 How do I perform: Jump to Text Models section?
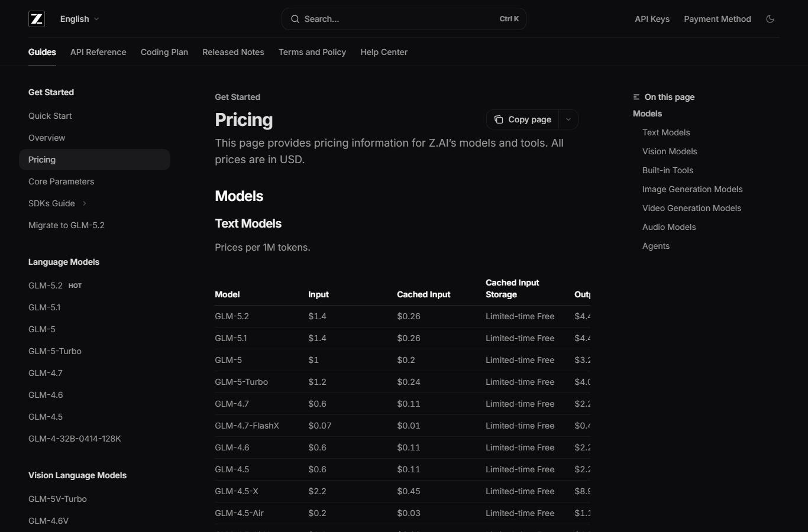point(666,132)
